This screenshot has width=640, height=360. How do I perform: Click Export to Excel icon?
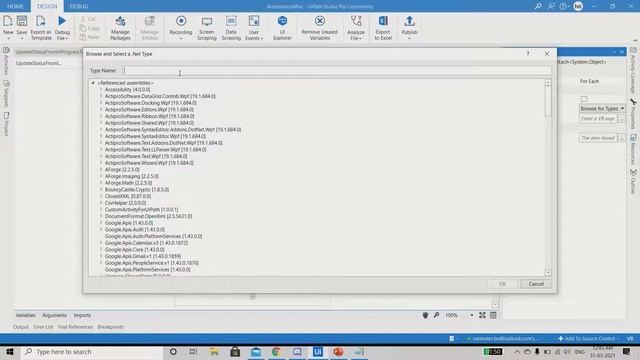tap(383, 21)
